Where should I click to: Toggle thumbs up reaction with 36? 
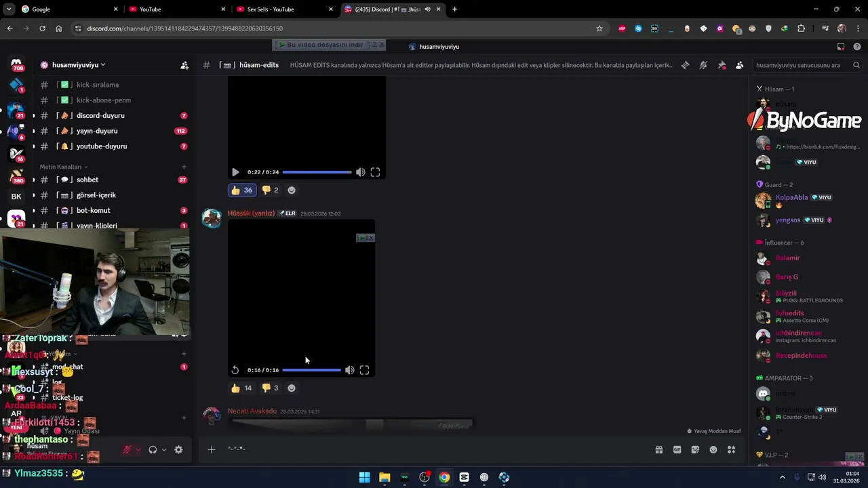coord(242,190)
